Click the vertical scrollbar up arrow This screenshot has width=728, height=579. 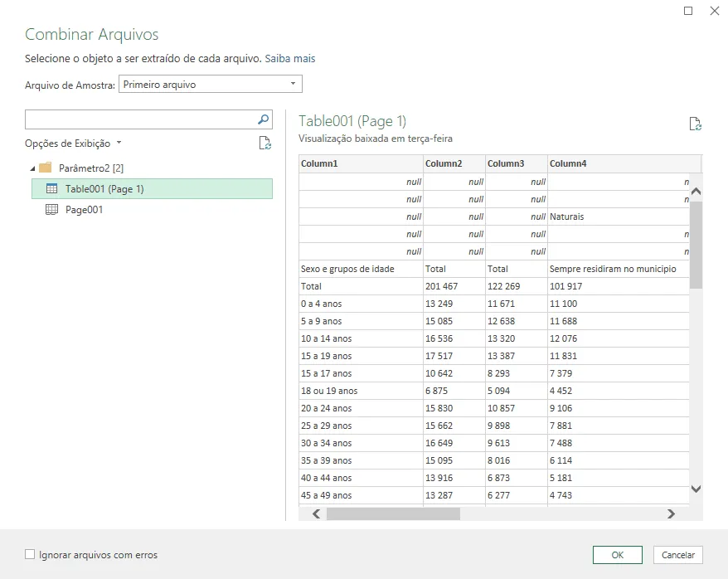pyautogui.click(x=696, y=191)
